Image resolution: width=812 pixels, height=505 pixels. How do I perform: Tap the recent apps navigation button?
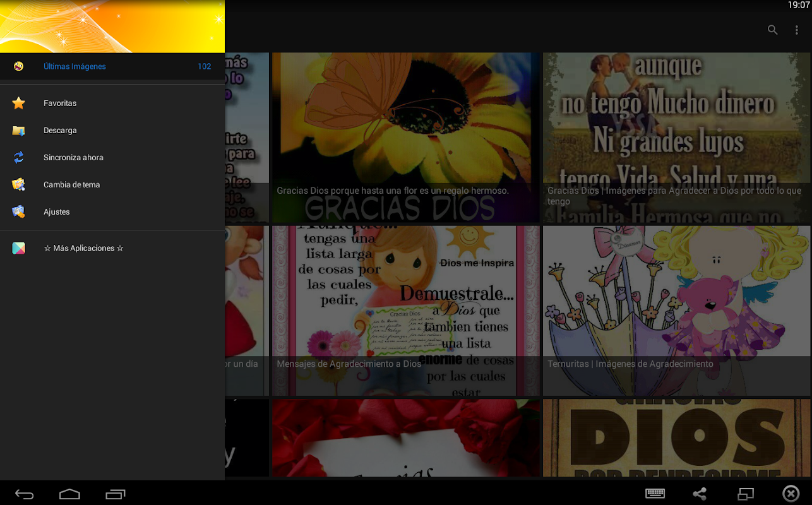point(116,494)
